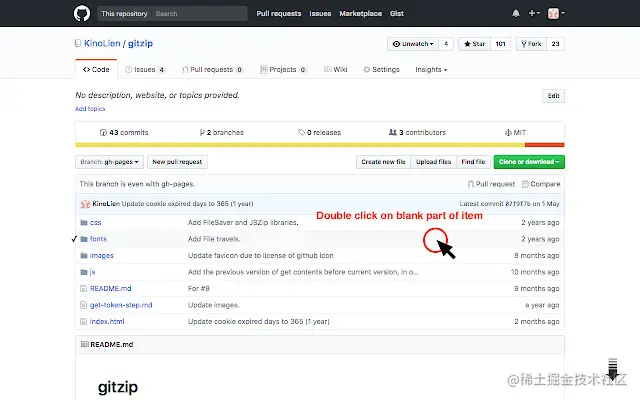Click the language breakdown color bar
The height and width of the screenshot is (400, 640).
320,145
